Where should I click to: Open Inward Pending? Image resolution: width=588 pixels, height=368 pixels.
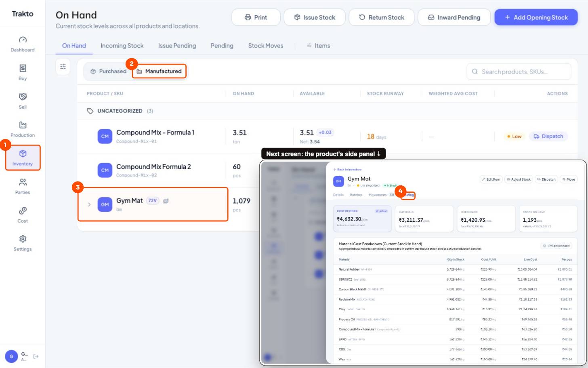[454, 17]
